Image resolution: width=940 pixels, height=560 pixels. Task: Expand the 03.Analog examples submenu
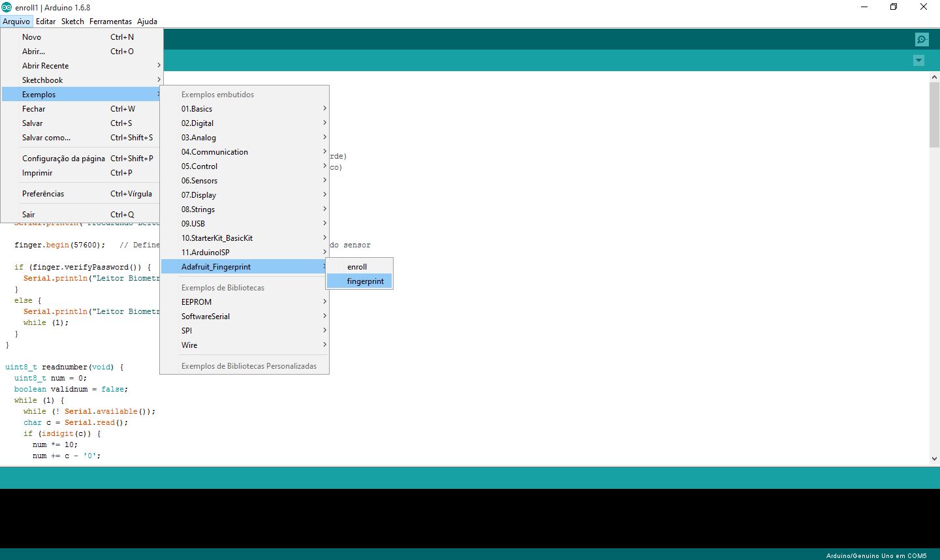point(244,138)
